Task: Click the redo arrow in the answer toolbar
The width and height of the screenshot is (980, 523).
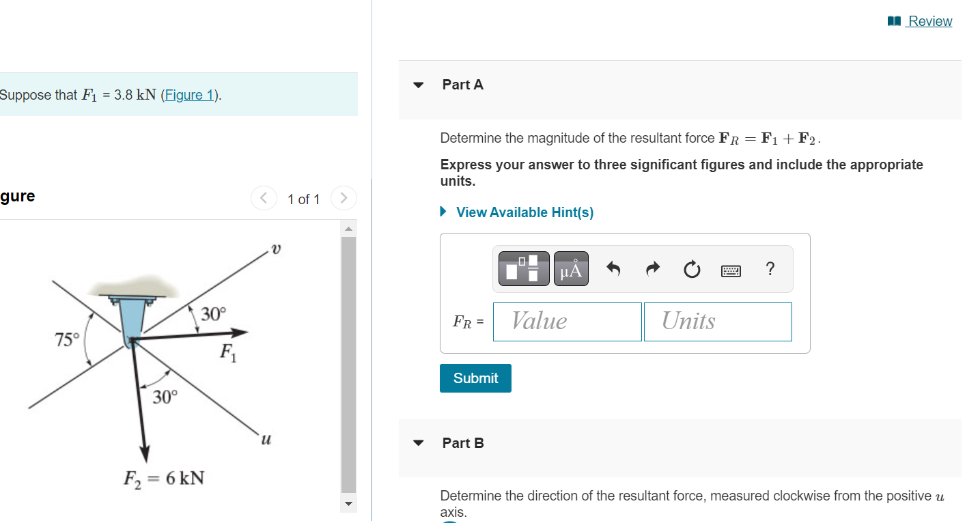Action: (652, 268)
